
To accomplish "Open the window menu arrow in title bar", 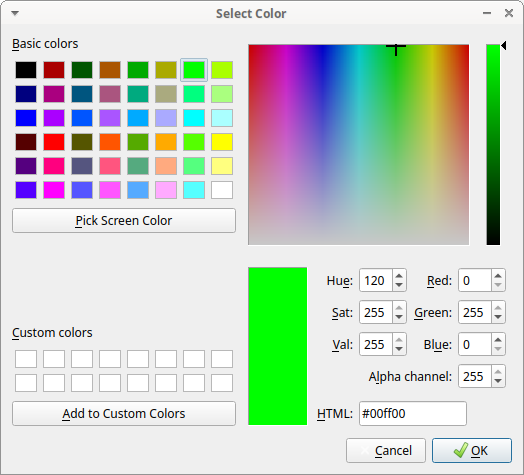I will [x=15, y=13].
